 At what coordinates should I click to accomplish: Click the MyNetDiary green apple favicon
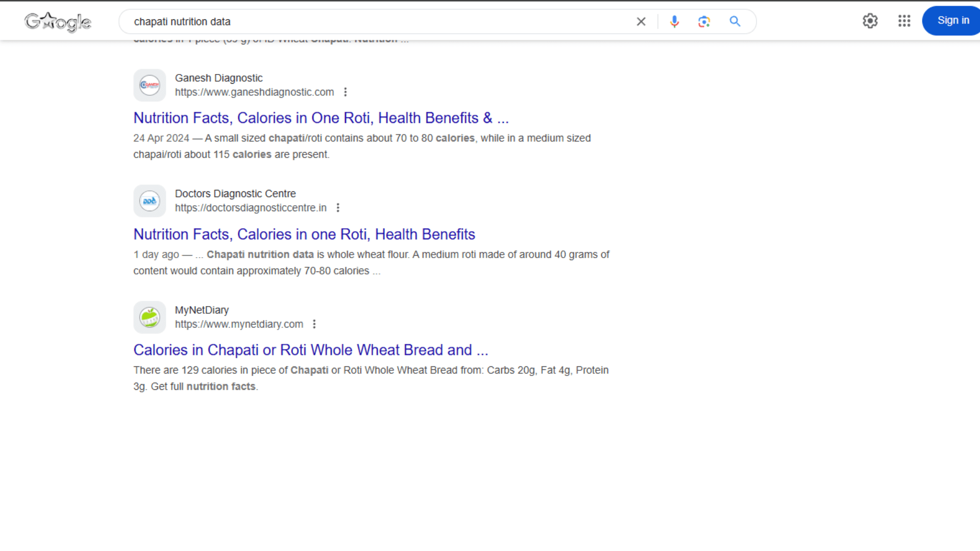[150, 317]
